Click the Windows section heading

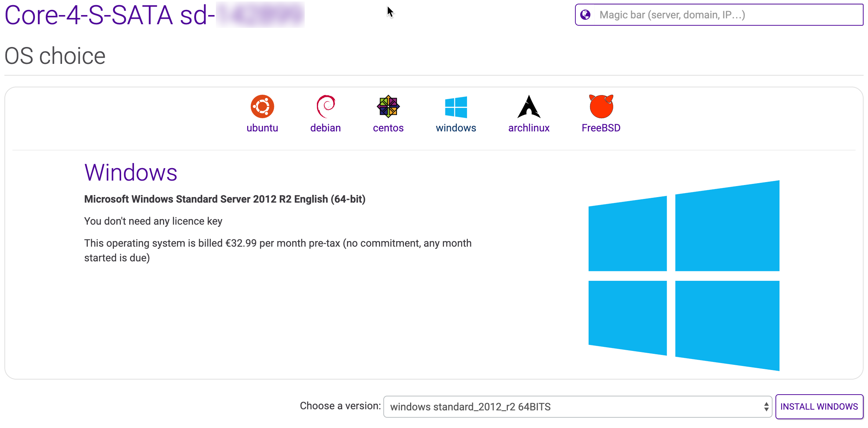[131, 173]
